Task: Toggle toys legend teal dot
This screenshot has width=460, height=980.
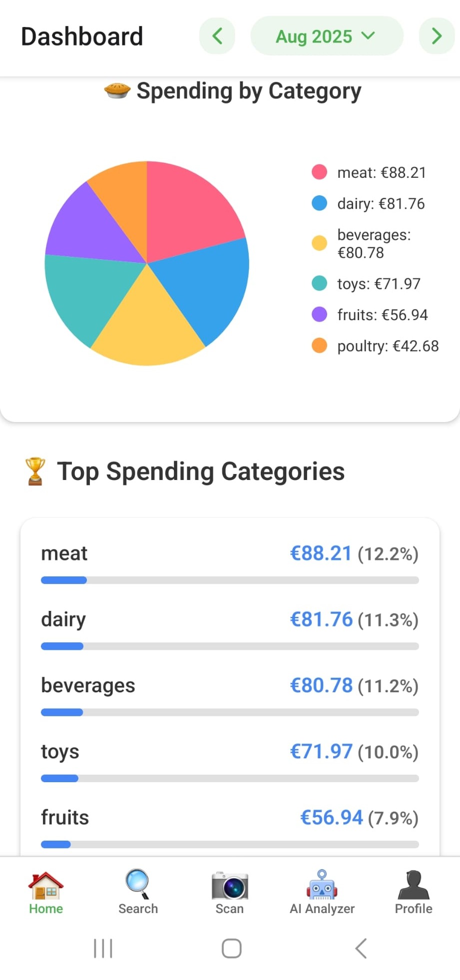Action: (319, 284)
